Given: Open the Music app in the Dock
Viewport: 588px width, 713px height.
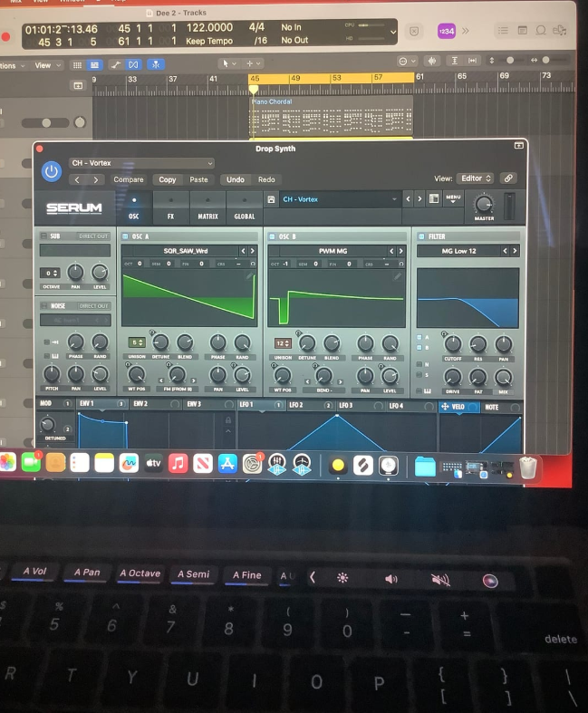Looking at the screenshot, I should pyautogui.click(x=178, y=463).
